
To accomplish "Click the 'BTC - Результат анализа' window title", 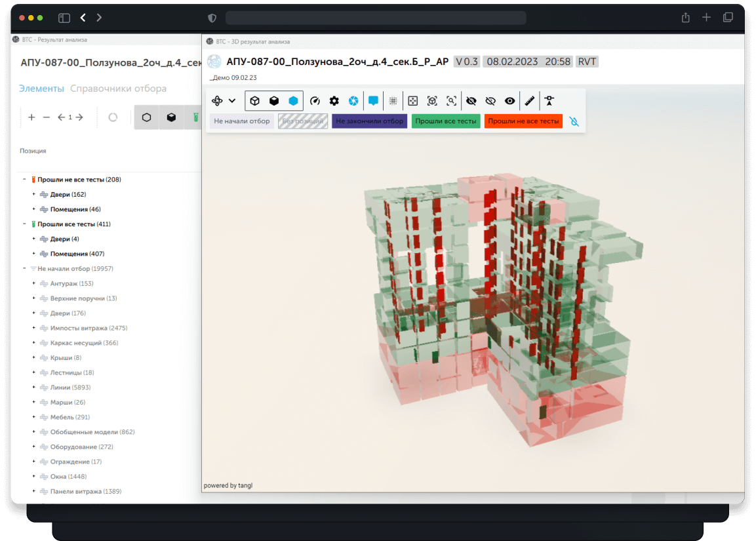I will tap(54, 39).
